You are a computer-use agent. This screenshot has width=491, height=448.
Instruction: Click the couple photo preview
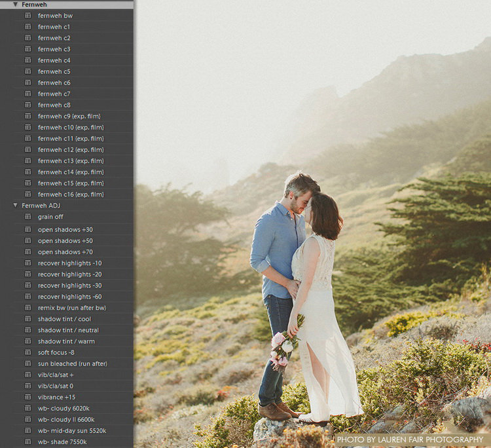click(312, 224)
